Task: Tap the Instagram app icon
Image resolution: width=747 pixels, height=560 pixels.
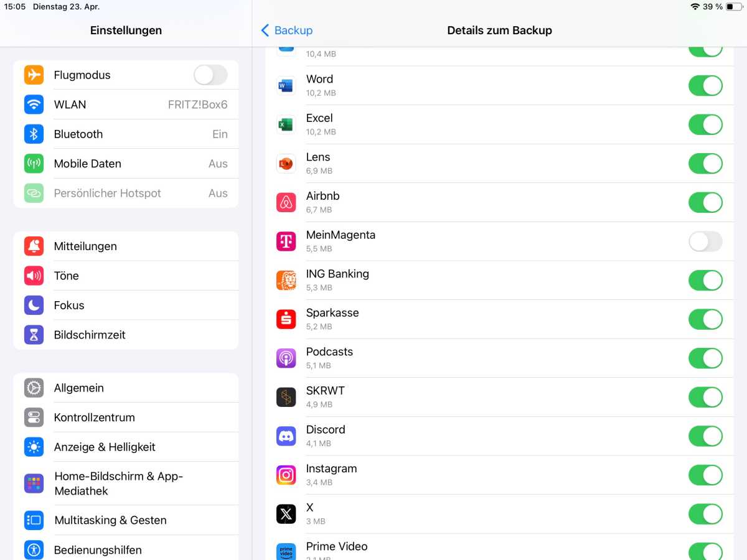Action: pos(286,475)
